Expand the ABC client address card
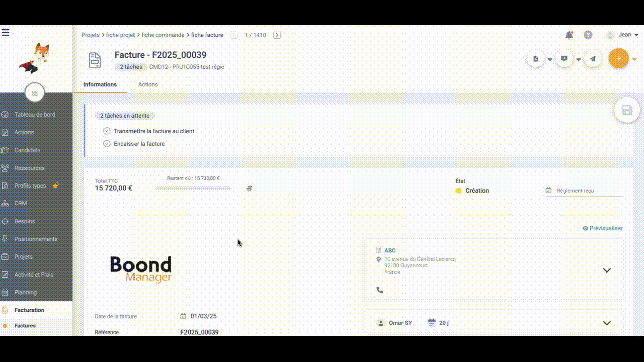 pyautogui.click(x=607, y=270)
